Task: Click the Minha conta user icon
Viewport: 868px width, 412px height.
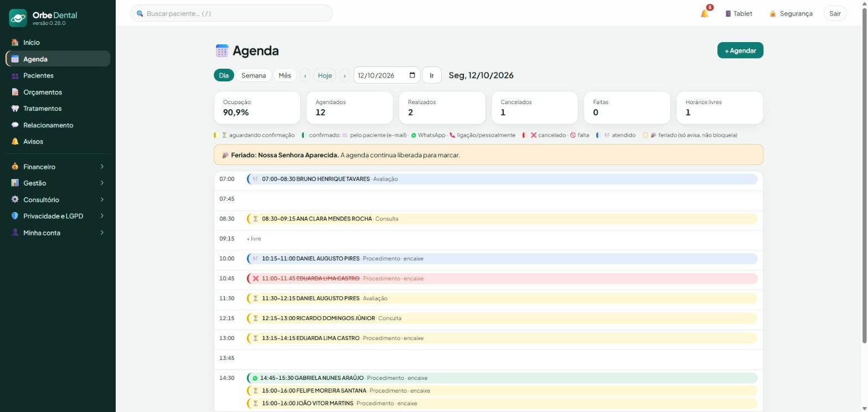Action: [x=15, y=233]
